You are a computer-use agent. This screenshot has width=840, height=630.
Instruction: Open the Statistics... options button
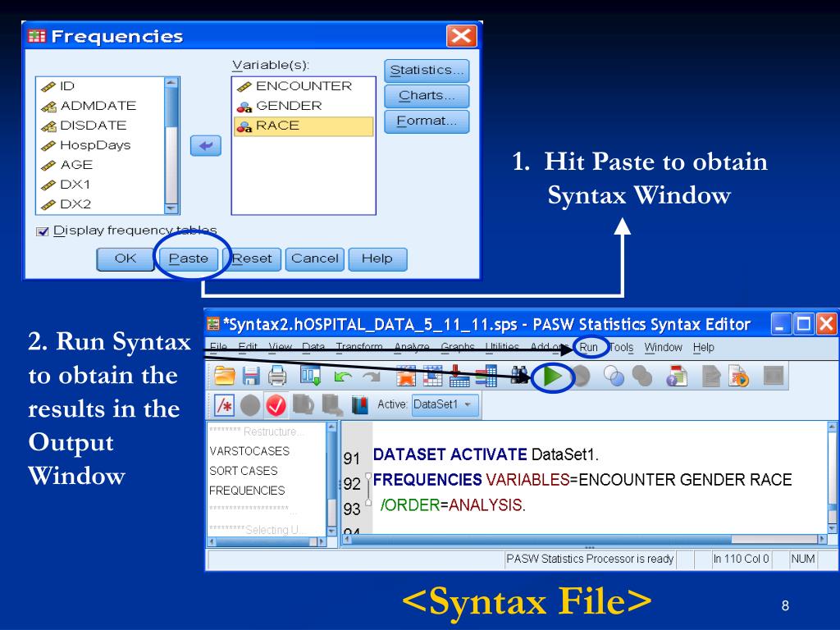pos(427,71)
